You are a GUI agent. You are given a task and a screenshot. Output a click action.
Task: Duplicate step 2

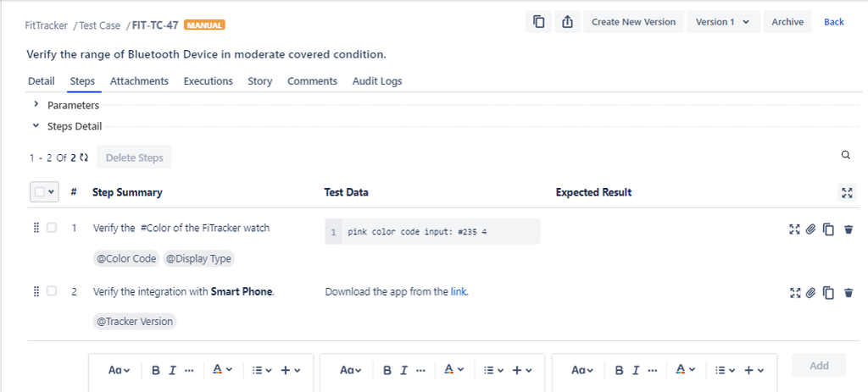(x=828, y=292)
